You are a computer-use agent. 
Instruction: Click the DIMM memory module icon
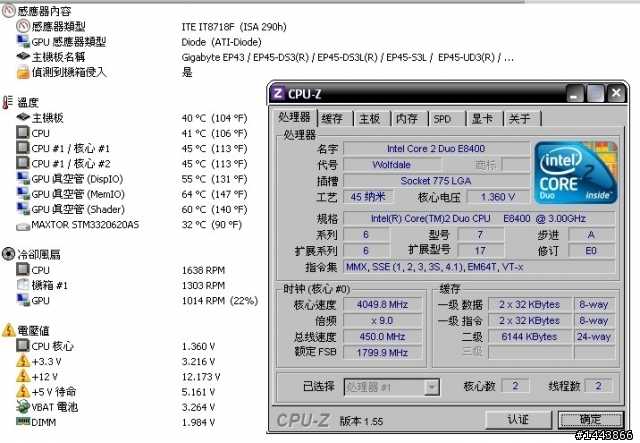pos(23,421)
